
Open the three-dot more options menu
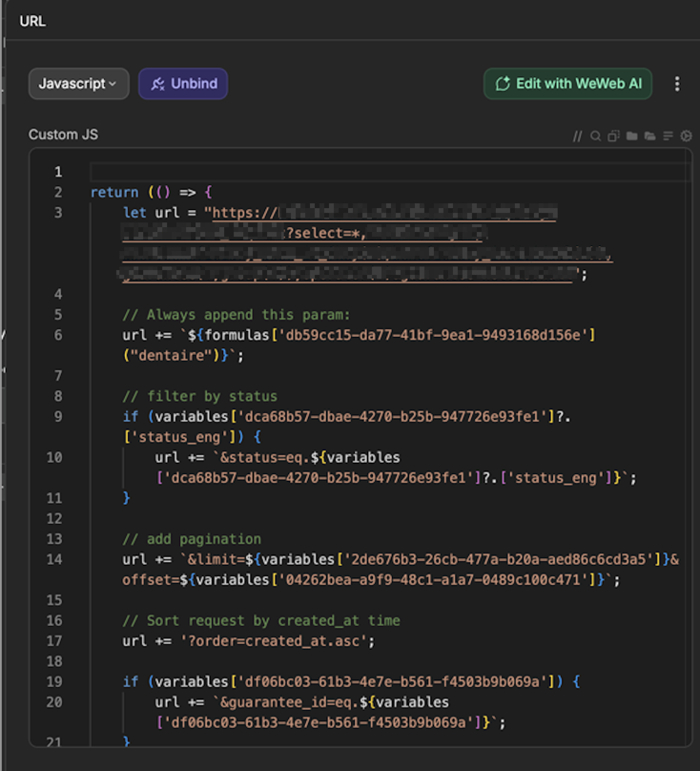[677, 84]
